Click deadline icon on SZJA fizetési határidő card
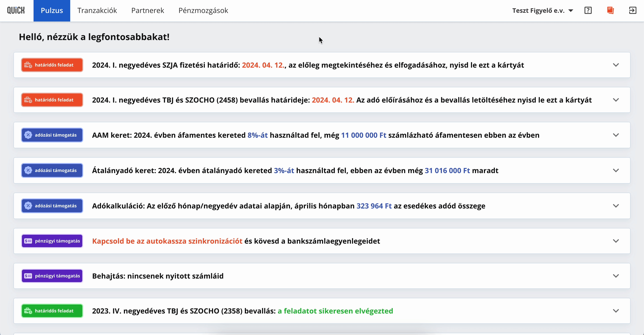The height and width of the screenshot is (335, 644). (x=28, y=65)
